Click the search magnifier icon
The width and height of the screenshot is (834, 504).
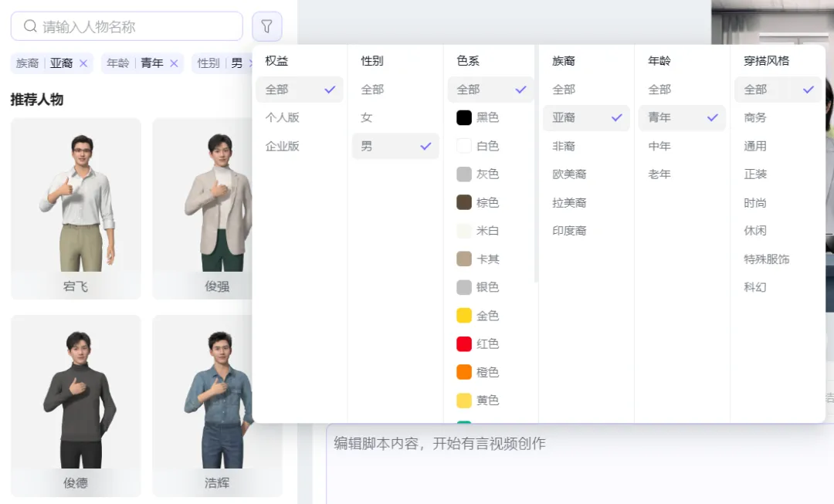click(x=30, y=26)
